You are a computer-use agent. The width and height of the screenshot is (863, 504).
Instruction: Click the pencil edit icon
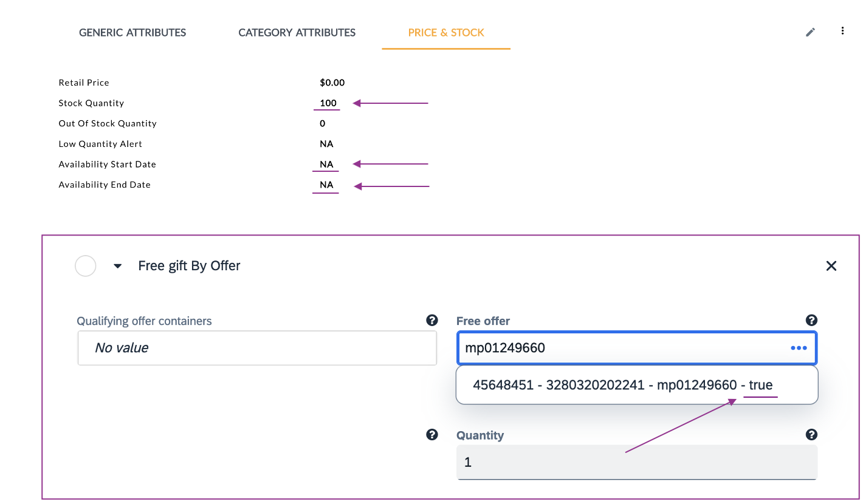pos(810,32)
